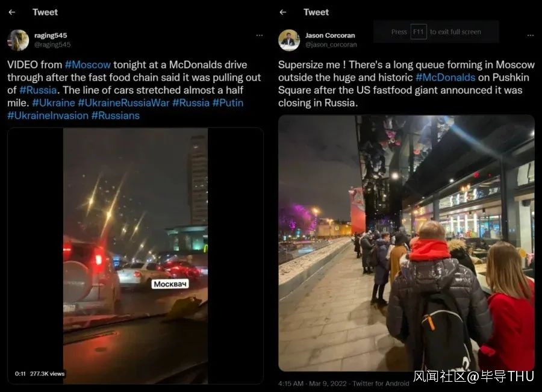542x392 pixels.
Task: Click the @jason_corcoran handle
Action: 331,45
